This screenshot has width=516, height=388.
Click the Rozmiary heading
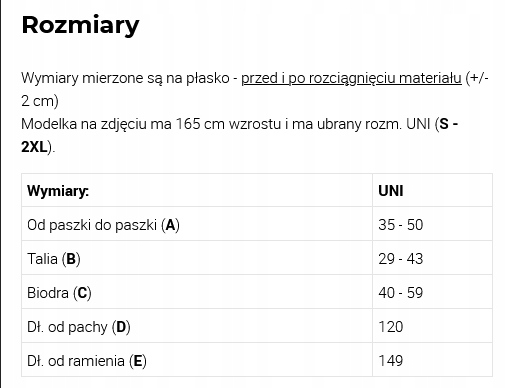coord(80,26)
